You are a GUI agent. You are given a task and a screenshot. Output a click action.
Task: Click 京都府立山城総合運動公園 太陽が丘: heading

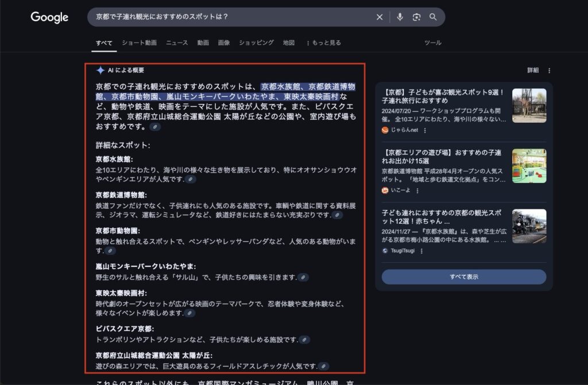tap(154, 355)
